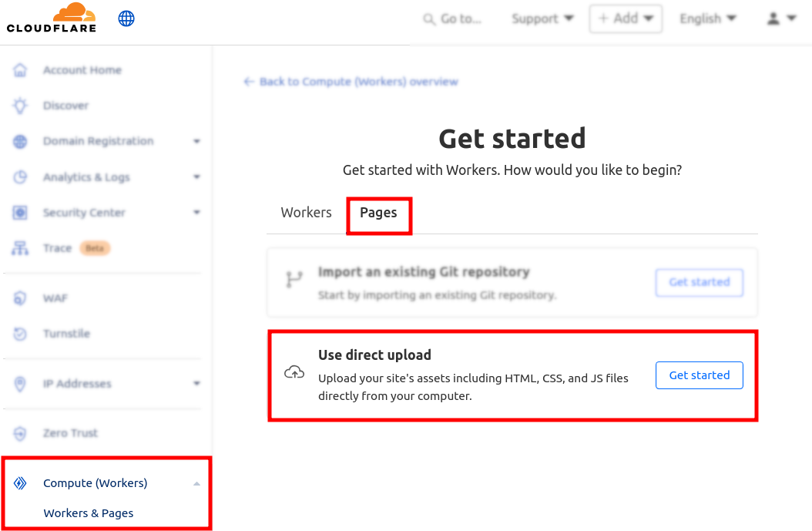
Task: Click the Domain Registration globe icon
Action: point(20,141)
